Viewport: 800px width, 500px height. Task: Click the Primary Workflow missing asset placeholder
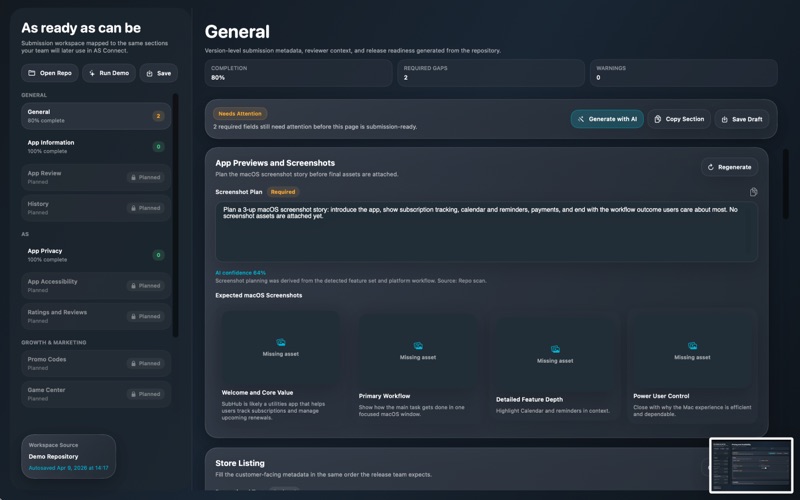coord(418,351)
